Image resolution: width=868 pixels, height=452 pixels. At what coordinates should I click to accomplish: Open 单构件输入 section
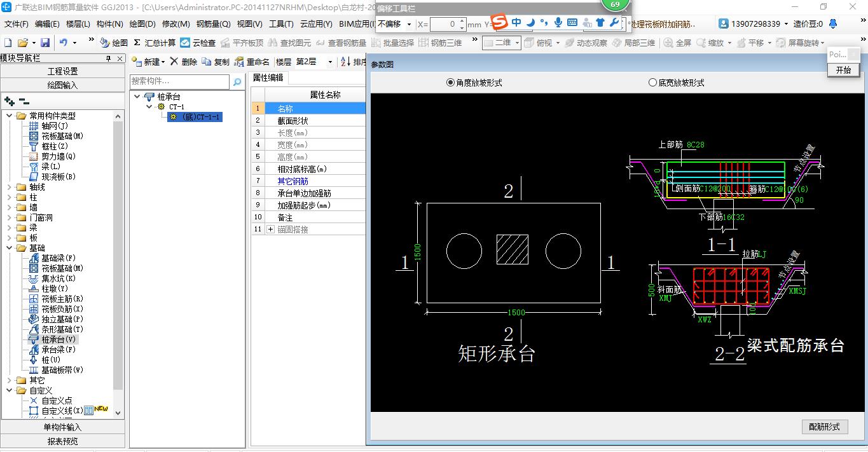(x=63, y=427)
